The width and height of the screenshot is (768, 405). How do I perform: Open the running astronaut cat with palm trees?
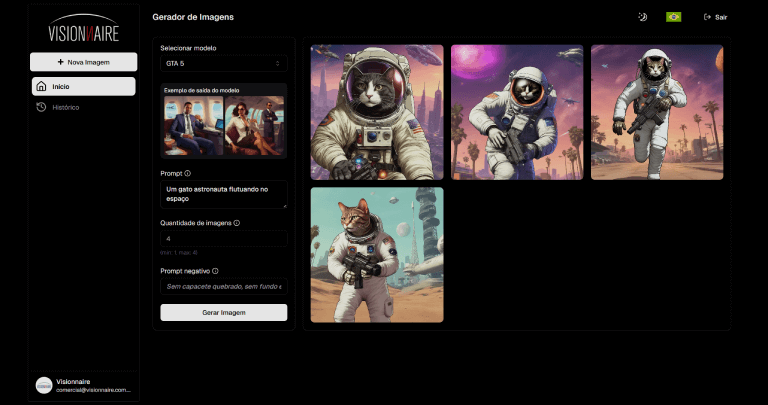pos(657,112)
